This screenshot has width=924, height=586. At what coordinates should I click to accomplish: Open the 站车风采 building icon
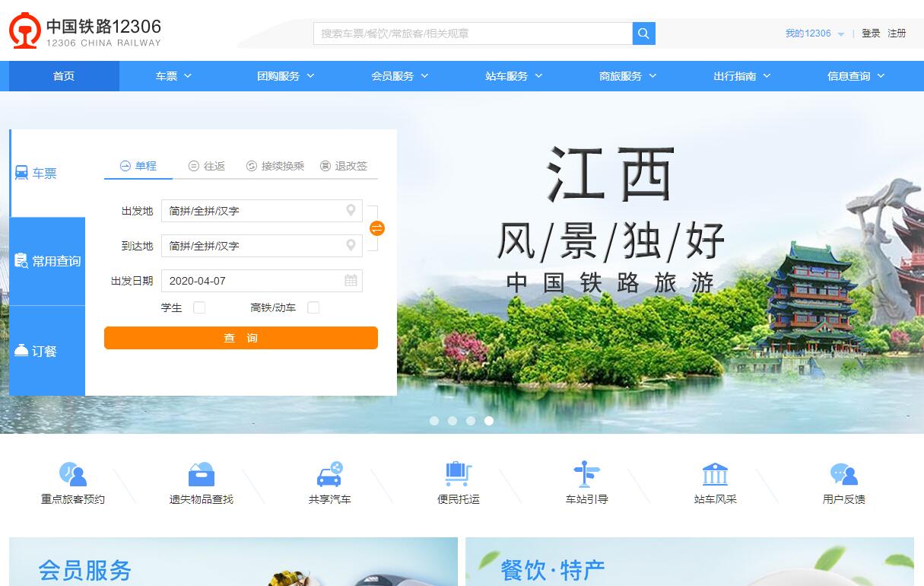pos(716,475)
